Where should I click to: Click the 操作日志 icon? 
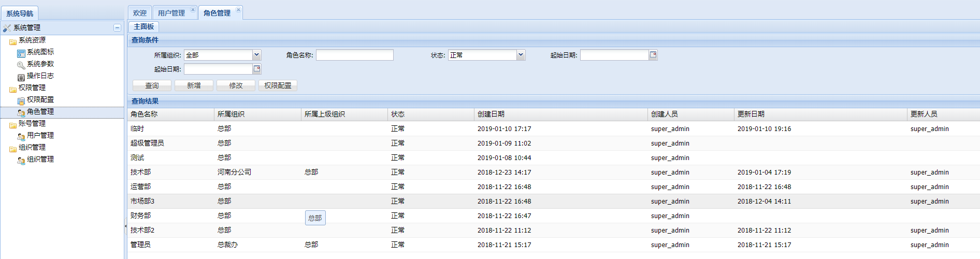(x=21, y=76)
